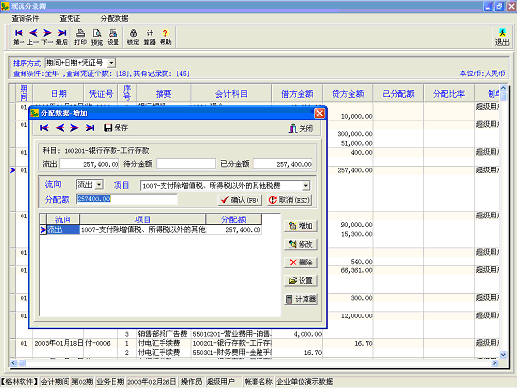This screenshot has height=388, width=517.
Task: Click the horizontal scrollbar left arrow
Action: (x=13, y=363)
